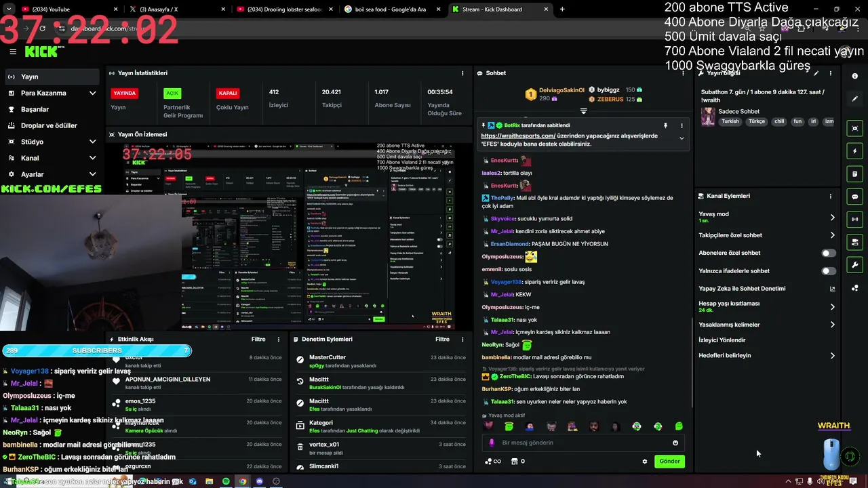Viewport: 868px width, 488px height.
Task: Open Filtre in Etkinlik Akışı
Action: 258,339
